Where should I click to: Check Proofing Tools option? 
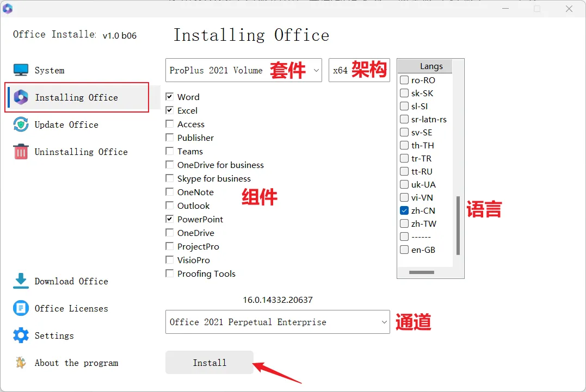point(169,273)
